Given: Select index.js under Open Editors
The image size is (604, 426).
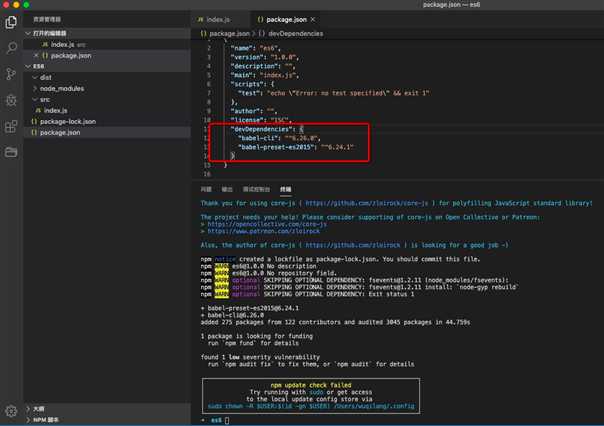Looking at the screenshot, I should [x=107, y=45].
